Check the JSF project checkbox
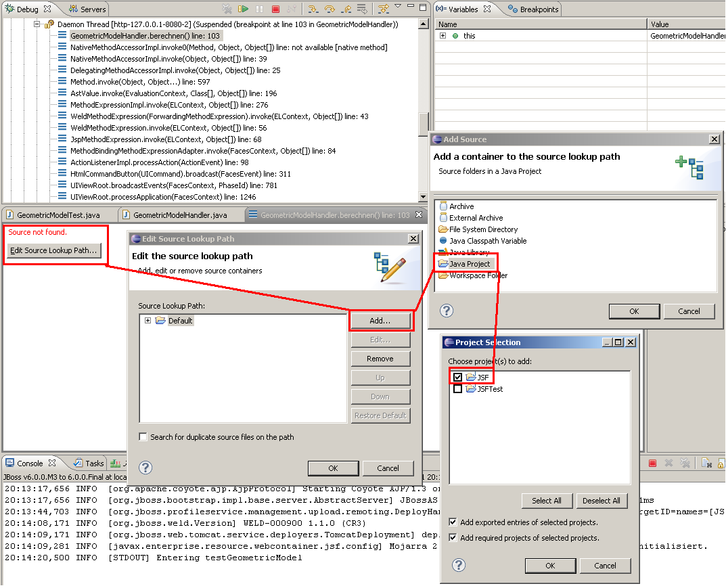The image size is (726, 588). click(457, 377)
